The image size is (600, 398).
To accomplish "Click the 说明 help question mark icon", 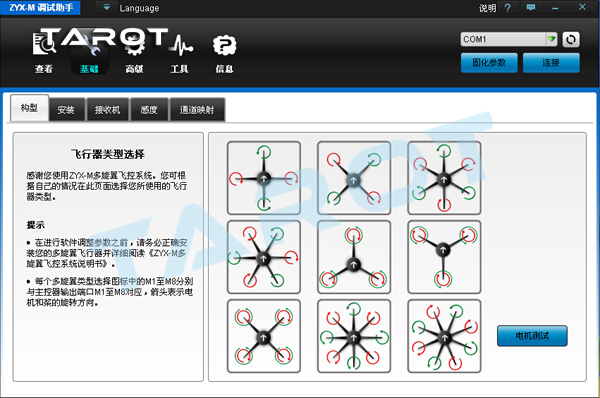I will [507, 8].
